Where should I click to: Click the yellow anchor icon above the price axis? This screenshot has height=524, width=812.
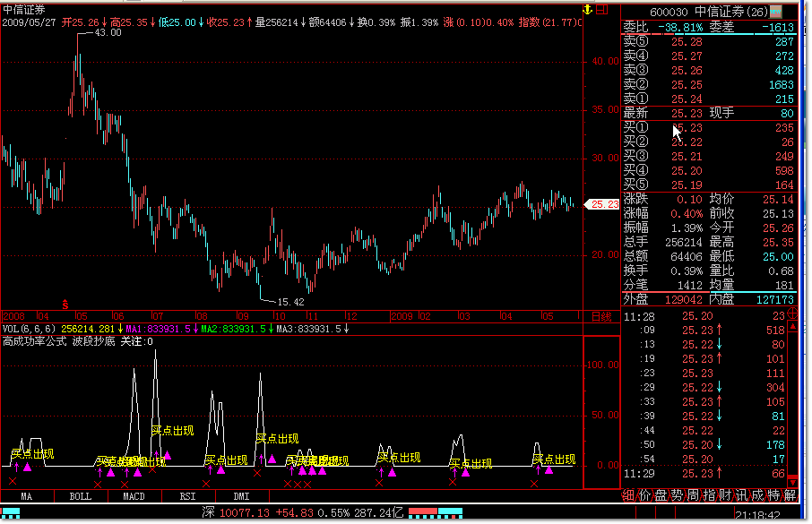point(587,9)
